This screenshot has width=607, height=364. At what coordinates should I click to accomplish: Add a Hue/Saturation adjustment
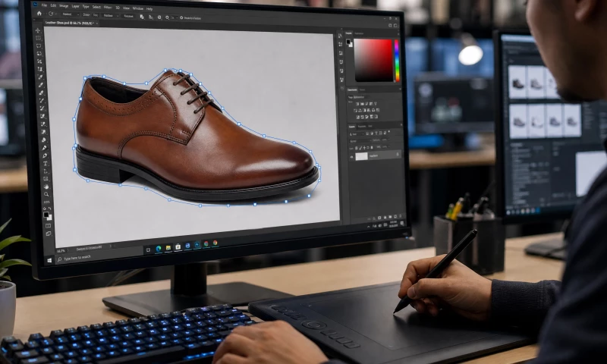click(355, 110)
